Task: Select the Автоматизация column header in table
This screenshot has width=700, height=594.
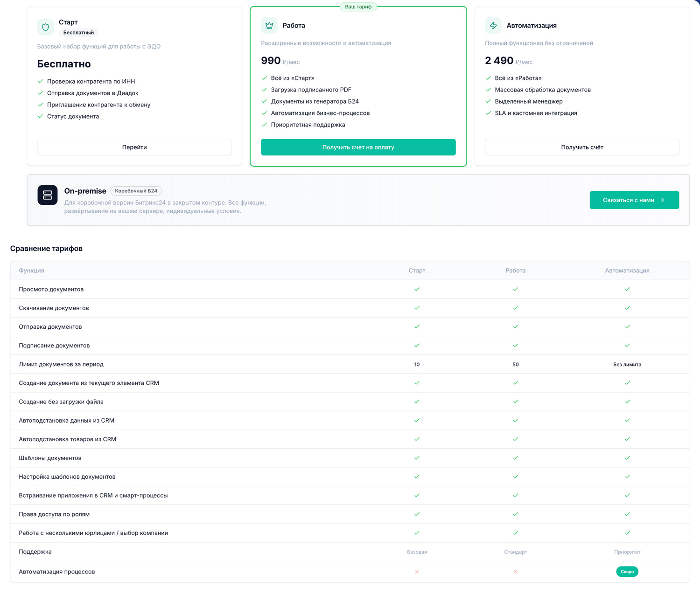Action: (x=627, y=270)
